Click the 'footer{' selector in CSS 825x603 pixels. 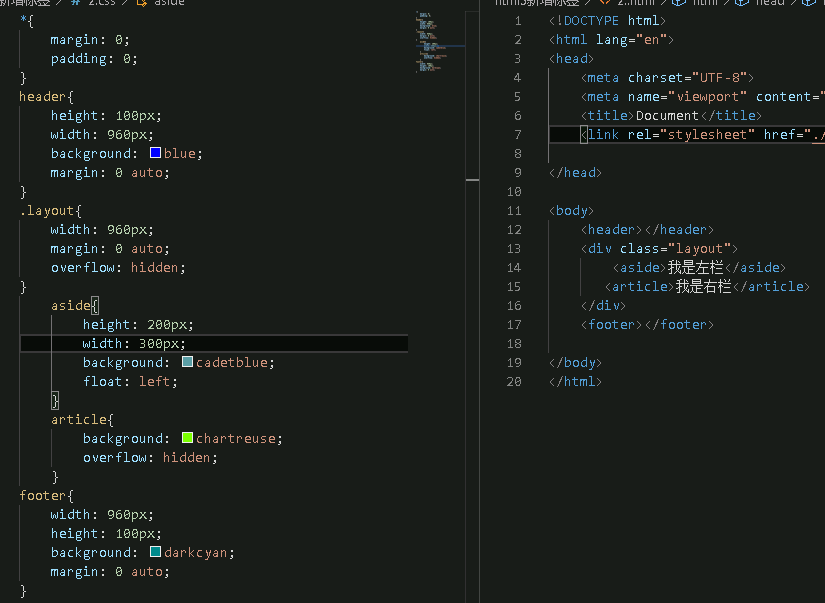point(46,495)
